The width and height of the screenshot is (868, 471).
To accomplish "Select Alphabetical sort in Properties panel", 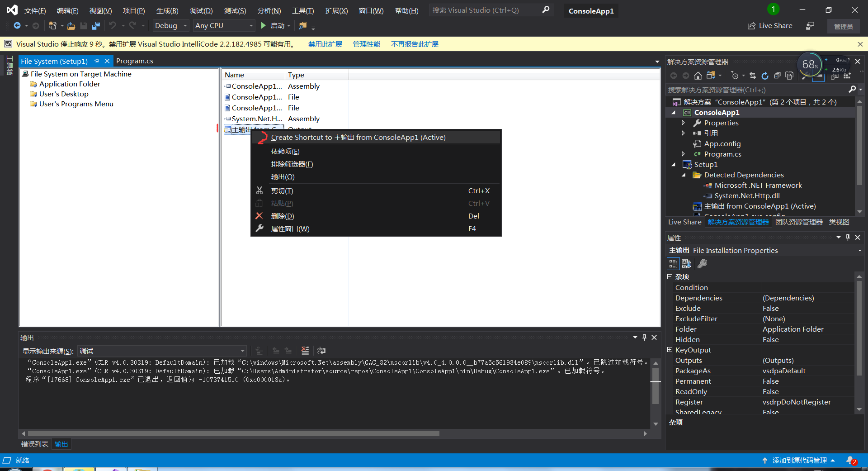I will pyautogui.click(x=686, y=264).
